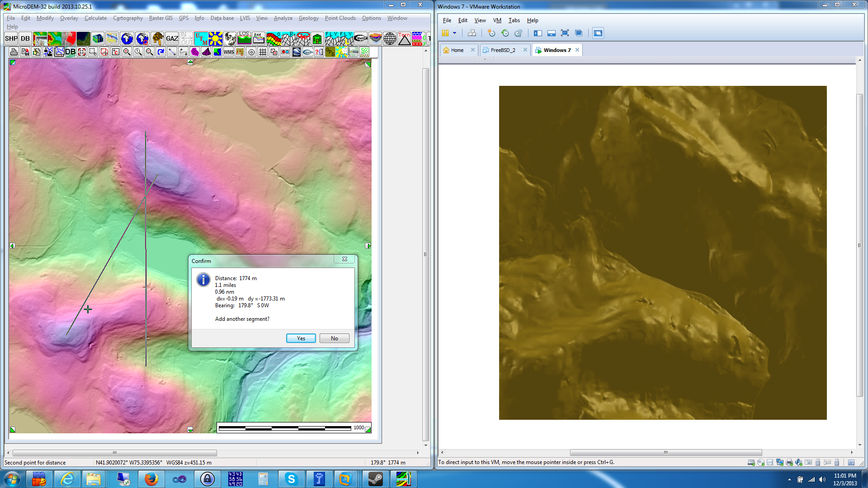Toggle VMware full screen mode
The width and height of the screenshot is (868, 488).
pyautogui.click(x=565, y=33)
